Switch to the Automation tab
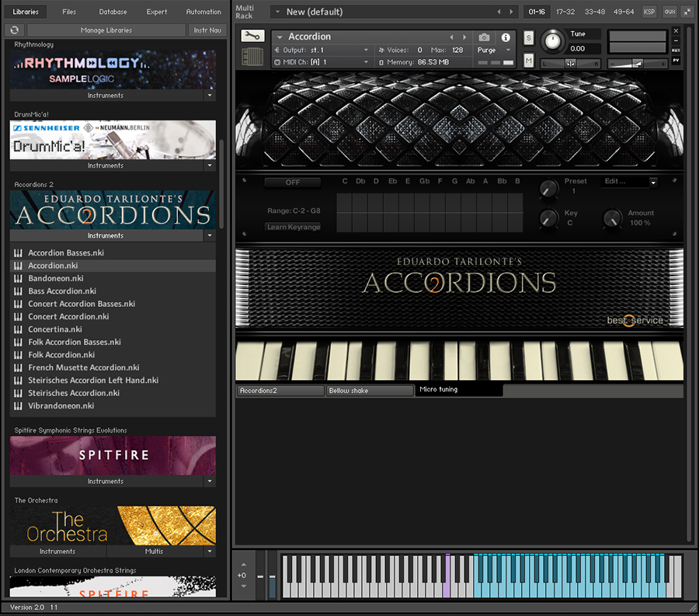 pos(203,12)
